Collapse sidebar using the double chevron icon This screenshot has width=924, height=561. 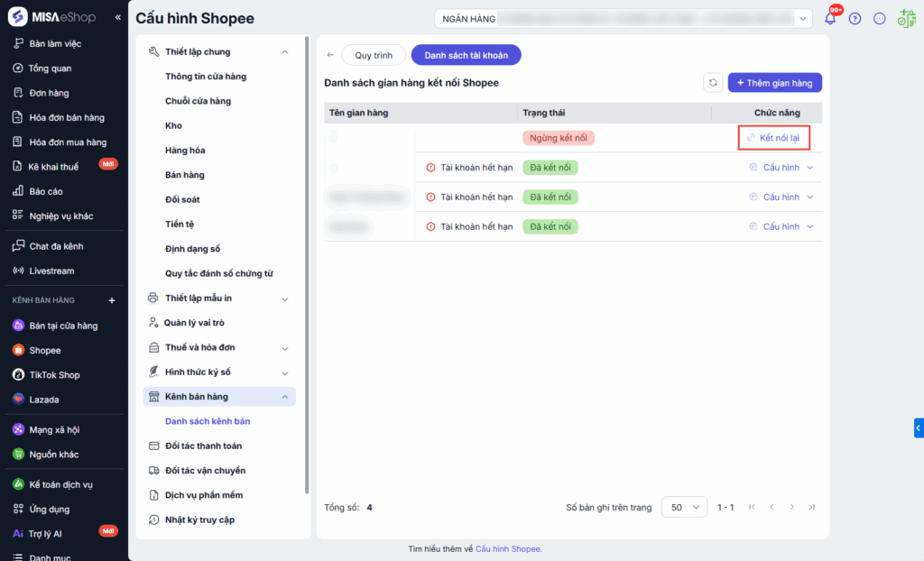(118, 18)
